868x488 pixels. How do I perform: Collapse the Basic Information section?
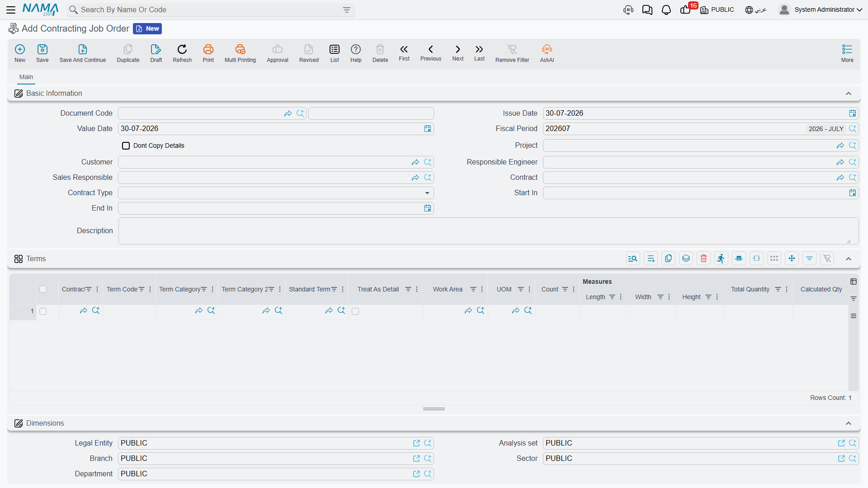pos(849,94)
